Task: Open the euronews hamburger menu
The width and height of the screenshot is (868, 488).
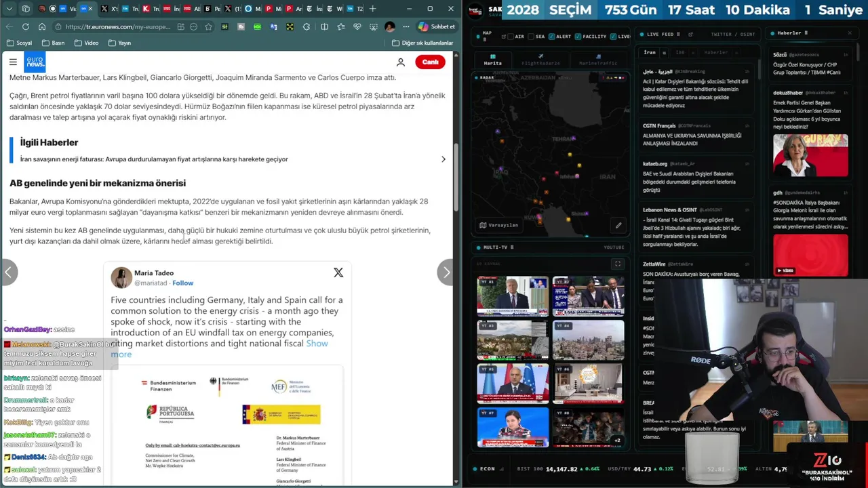Action: [13, 62]
